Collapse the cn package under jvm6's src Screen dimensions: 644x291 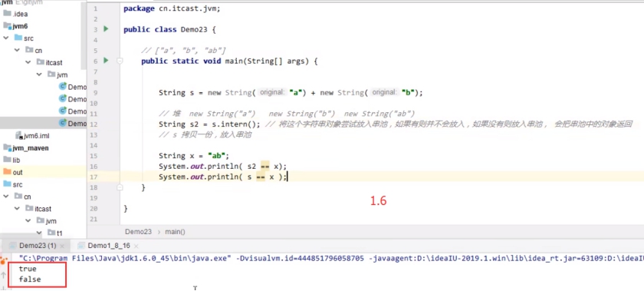(17, 50)
